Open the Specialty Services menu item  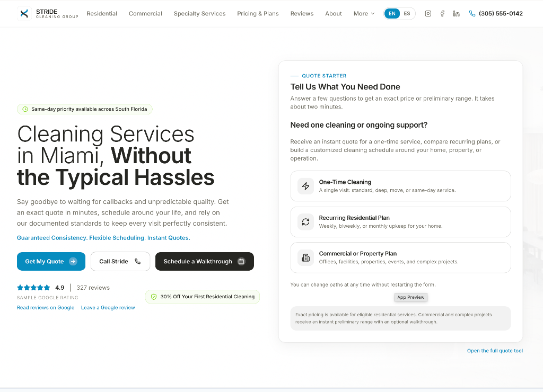tap(199, 13)
